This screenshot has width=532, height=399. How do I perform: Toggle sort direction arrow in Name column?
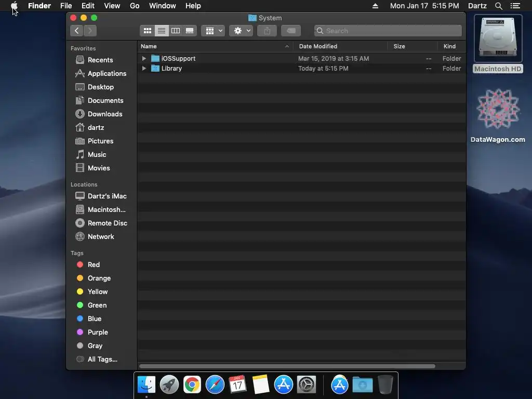287,46
